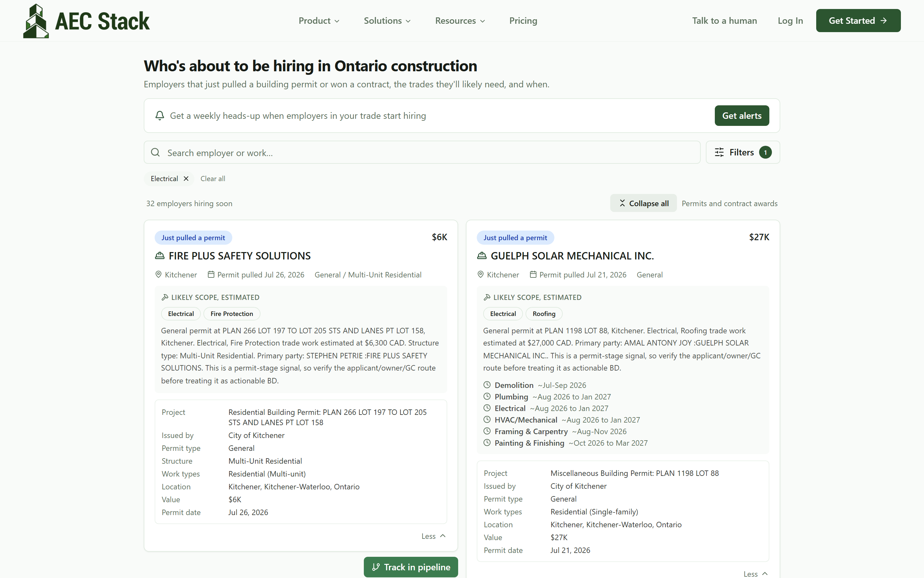Screen dimensions: 924x578
Task: Click the Log In link
Action: point(790,21)
